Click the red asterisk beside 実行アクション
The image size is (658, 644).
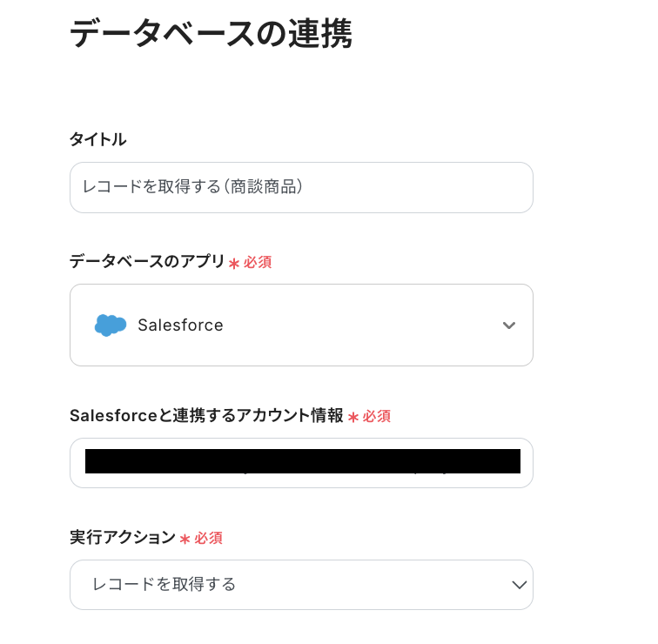click(185, 540)
